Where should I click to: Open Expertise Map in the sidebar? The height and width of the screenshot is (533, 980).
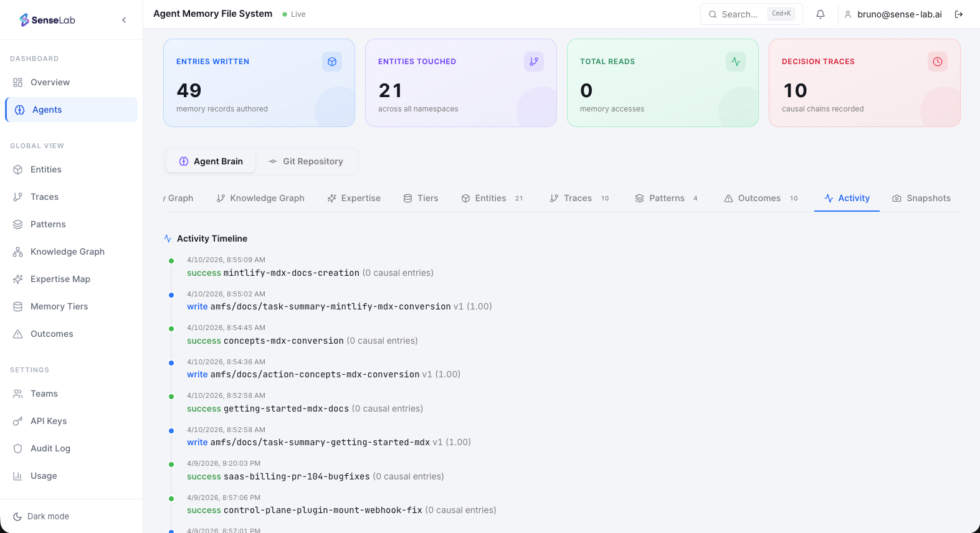(x=60, y=279)
